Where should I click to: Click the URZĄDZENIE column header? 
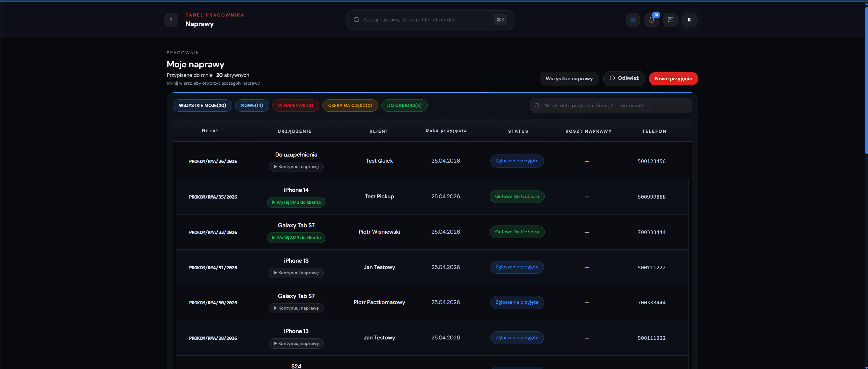pyautogui.click(x=294, y=131)
